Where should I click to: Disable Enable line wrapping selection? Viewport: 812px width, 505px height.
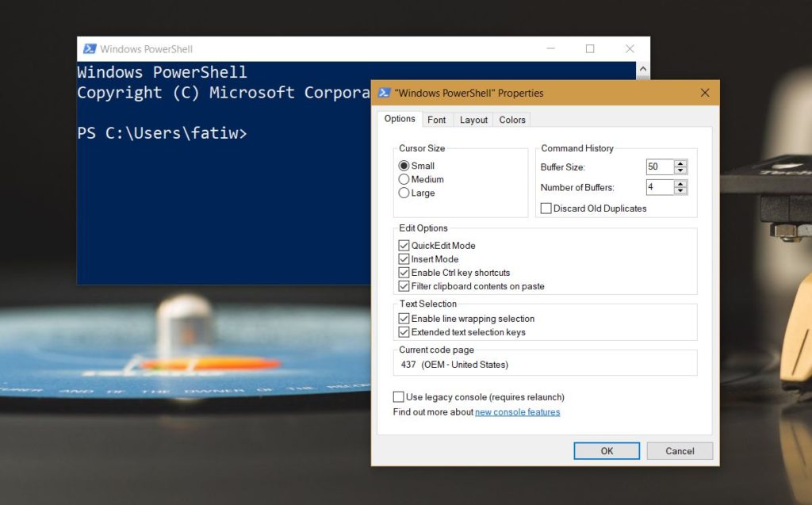tap(404, 318)
